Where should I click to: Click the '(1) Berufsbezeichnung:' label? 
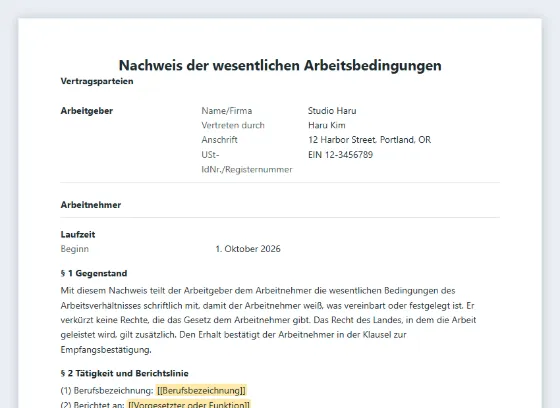(107, 390)
